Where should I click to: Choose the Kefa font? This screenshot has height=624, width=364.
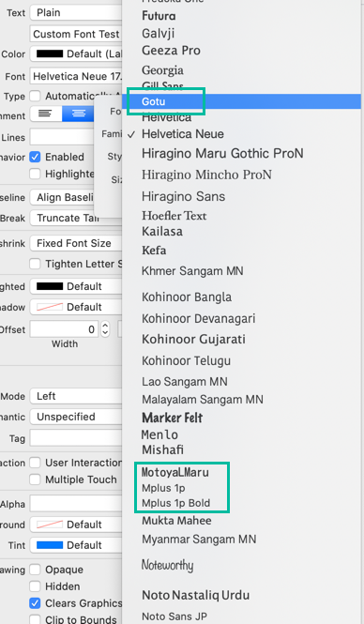[154, 251]
